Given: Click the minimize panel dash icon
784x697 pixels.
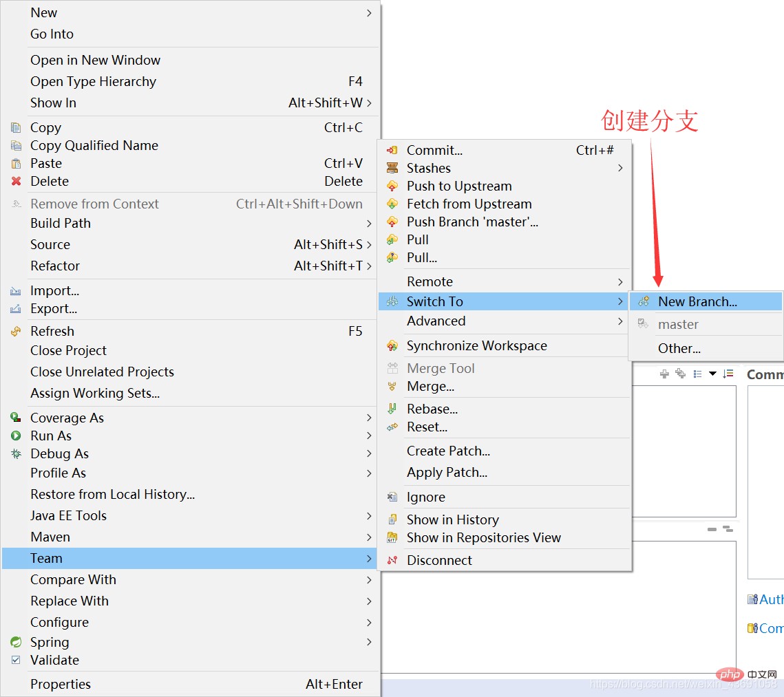Looking at the screenshot, I should point(712,529).
